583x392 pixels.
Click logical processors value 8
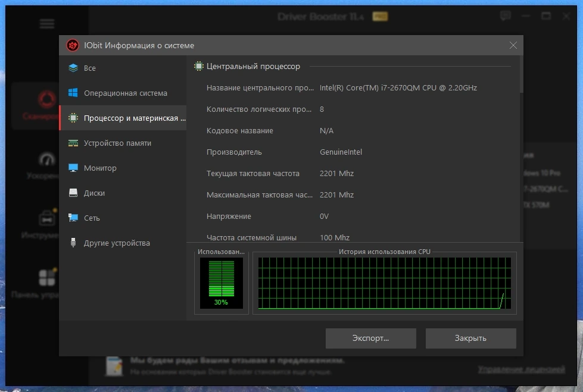(322, 109)
